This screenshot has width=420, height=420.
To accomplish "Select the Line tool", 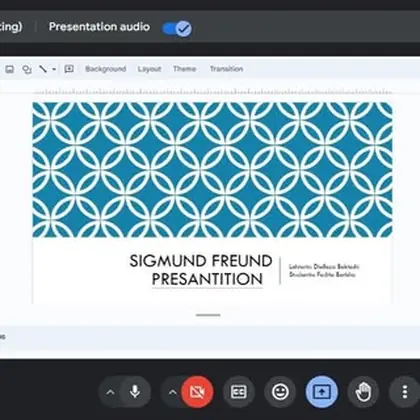I will [43, 69].
